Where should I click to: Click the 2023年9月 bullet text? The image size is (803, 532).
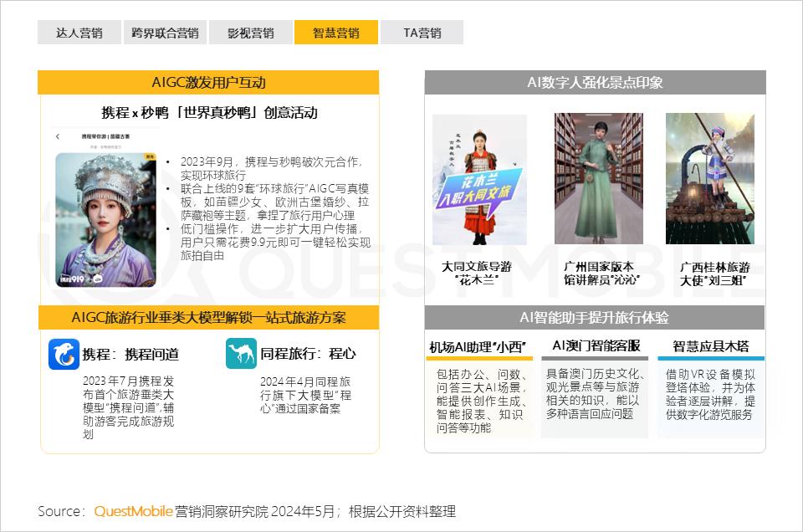[x=271, y=168]
